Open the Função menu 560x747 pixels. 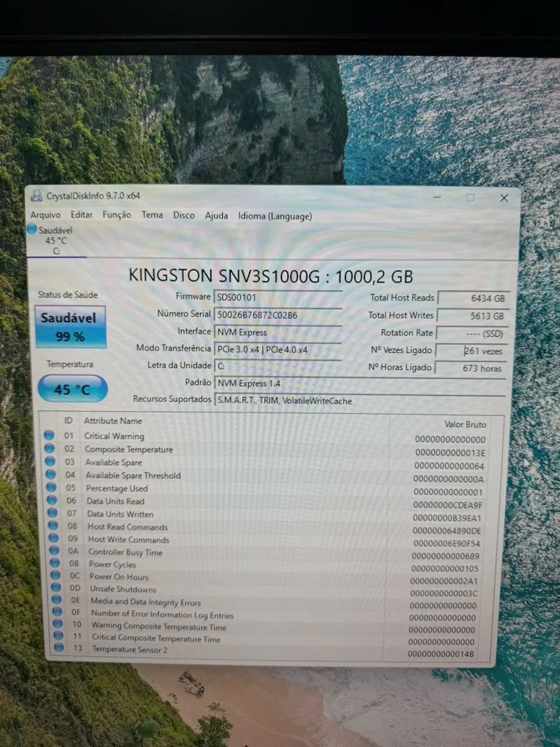click(x=117, y=215)
